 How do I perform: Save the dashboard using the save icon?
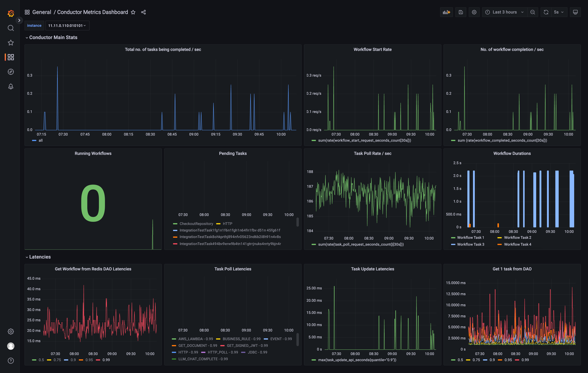[x=461, y=12]
